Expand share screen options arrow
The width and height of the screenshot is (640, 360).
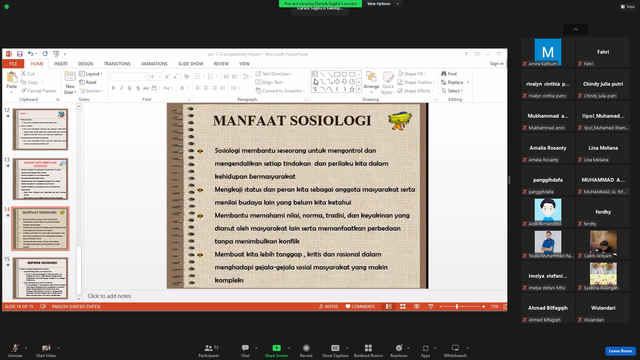289,348
